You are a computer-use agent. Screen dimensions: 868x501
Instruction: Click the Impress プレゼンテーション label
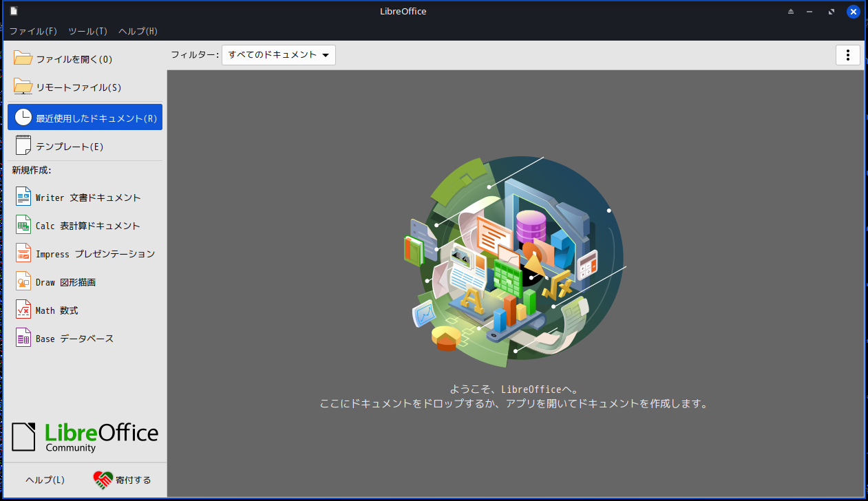point(96,254)
